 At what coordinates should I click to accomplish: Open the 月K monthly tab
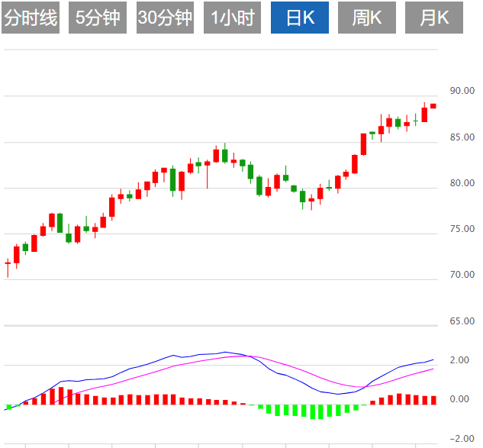click(x=435, y=18)
